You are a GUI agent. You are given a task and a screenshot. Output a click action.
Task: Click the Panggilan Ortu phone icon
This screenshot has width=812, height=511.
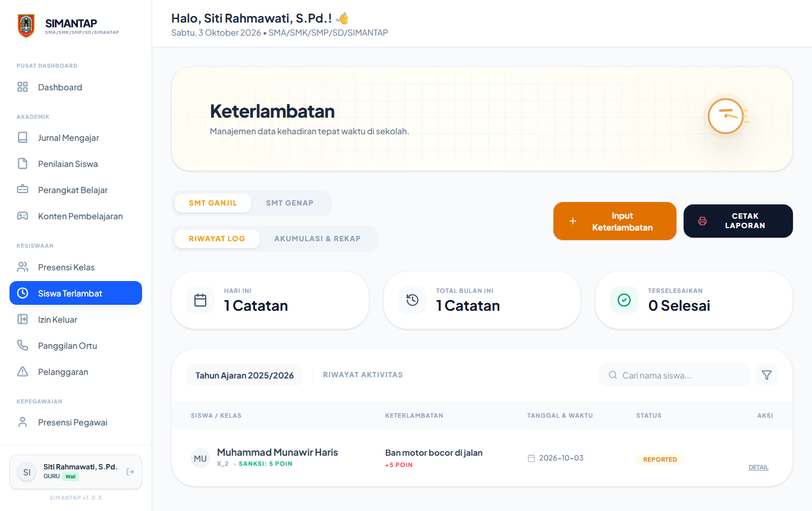click(x=23, y=346)
